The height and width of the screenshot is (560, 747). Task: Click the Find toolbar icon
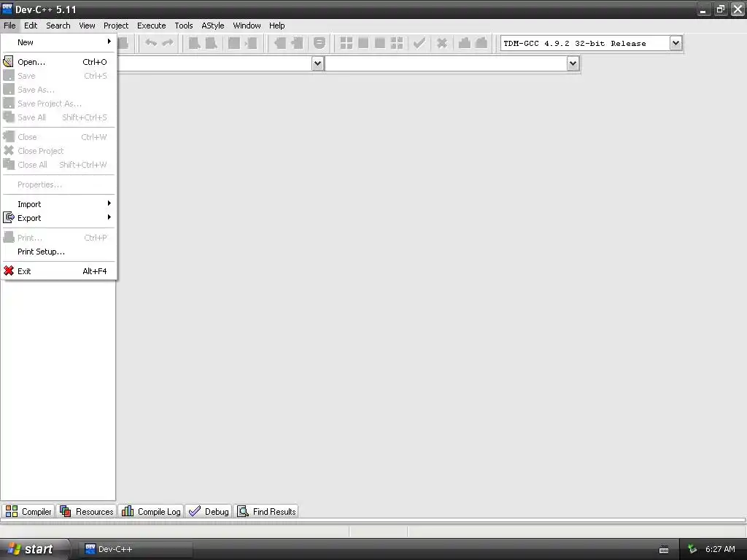[x=194, y=43]
